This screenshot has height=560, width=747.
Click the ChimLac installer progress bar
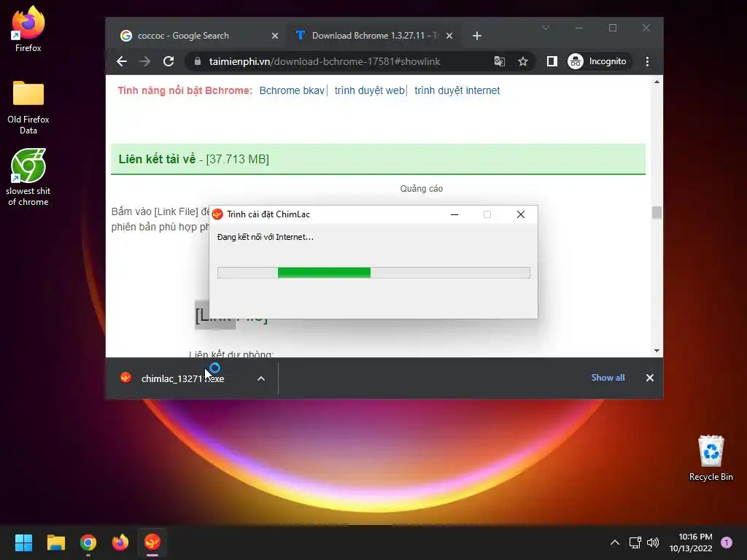pos(373,273)
